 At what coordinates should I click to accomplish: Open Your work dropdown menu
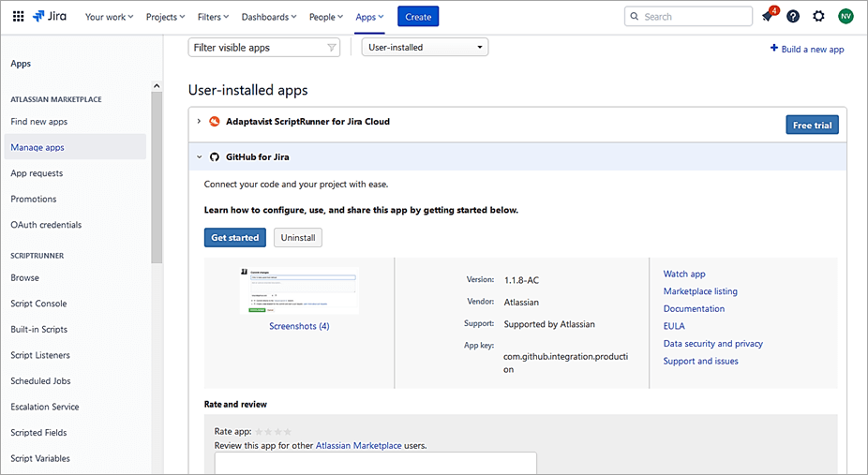[109, 17]
